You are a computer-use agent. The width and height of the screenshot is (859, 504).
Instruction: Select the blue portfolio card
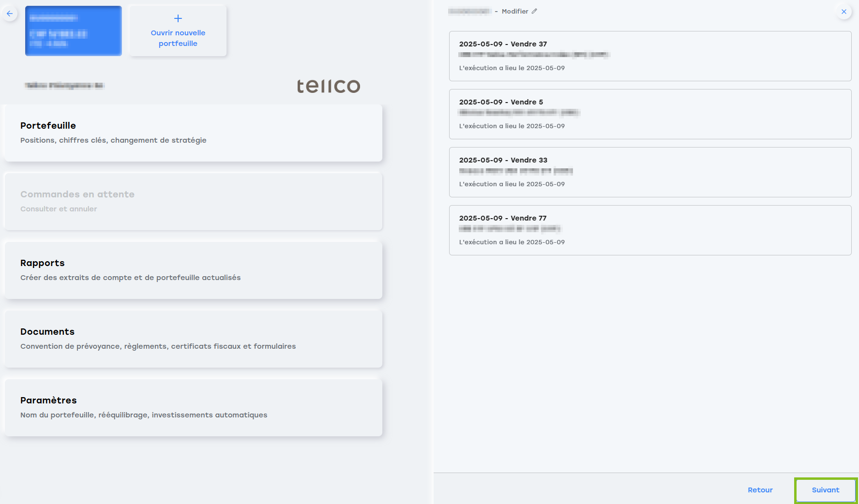[x=74, y=31]
